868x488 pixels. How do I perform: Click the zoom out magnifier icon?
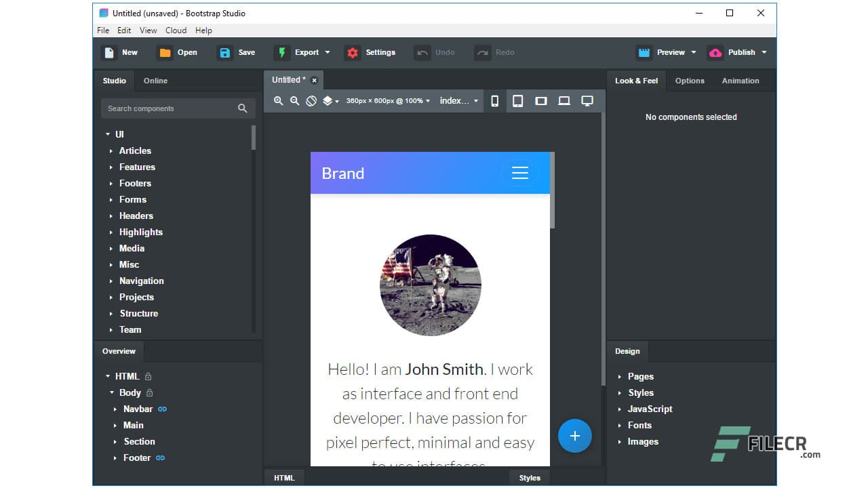pos(294,100)
